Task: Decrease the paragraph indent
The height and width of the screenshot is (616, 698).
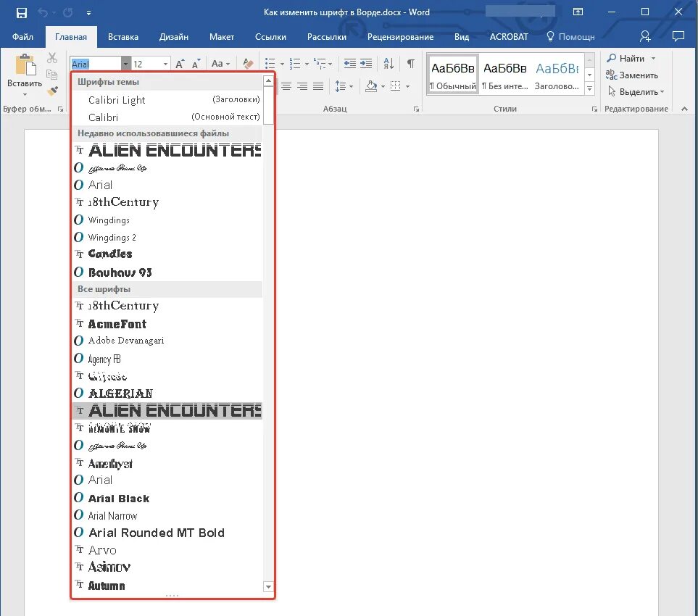Action: 350,64
